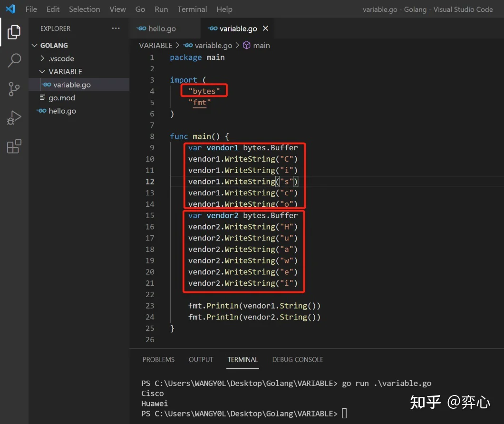This screenshot has width=504, height=424.
Task: Select the variable.go editor tab
Action: pos(238,29)
